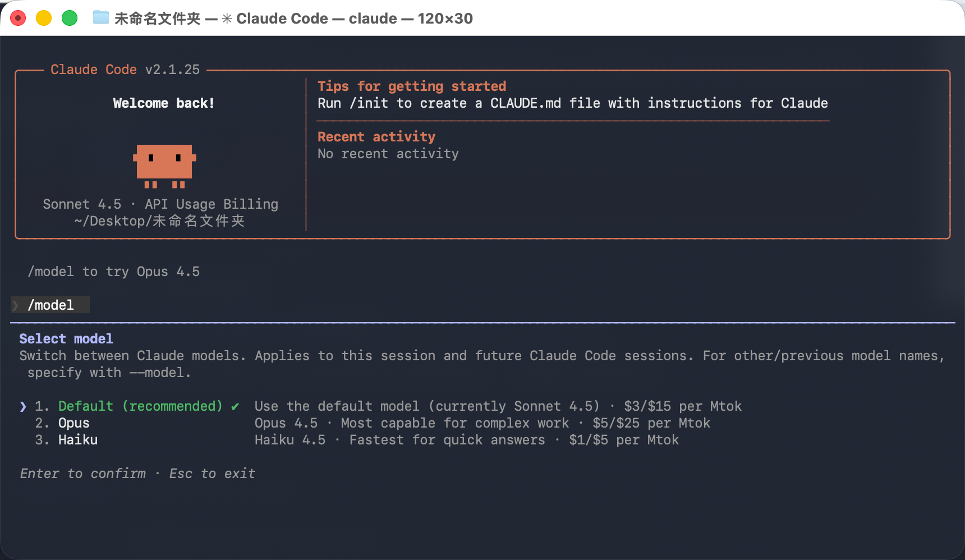Choose the Haiku model option
The height and width of the screenshot is (560, 965).
pos(78,440)
